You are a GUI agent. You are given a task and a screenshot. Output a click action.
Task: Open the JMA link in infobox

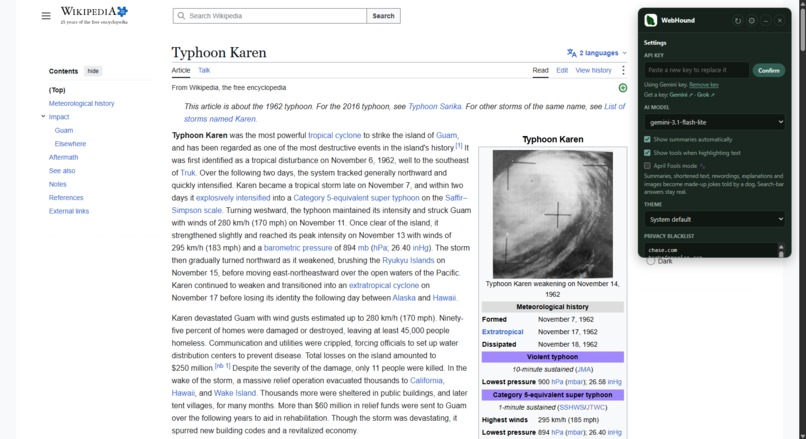pos(584,370)
